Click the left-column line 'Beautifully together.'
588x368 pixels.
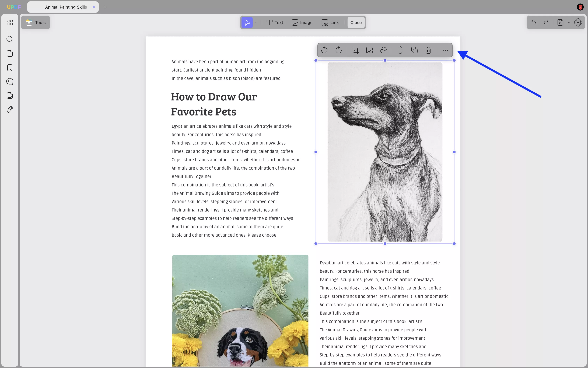192,176
